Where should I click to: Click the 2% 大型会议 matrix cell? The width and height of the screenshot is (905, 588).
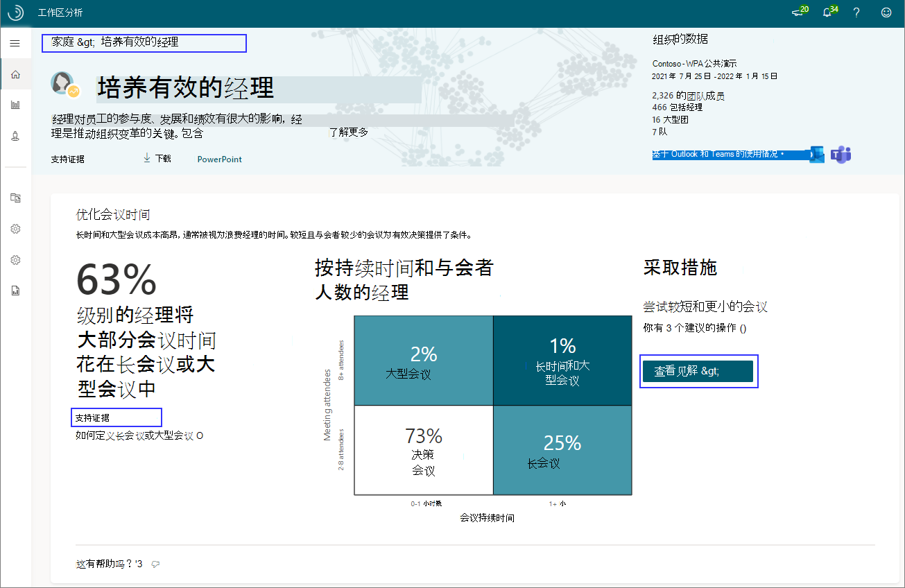pyautogui.click(x=424, y=361)
